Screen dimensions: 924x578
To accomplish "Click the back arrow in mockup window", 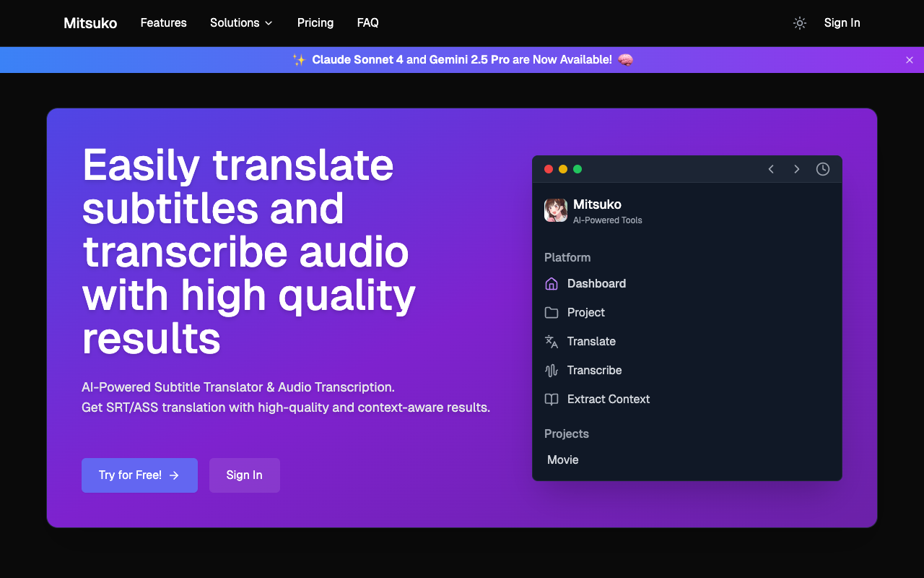I will [771, 169].
